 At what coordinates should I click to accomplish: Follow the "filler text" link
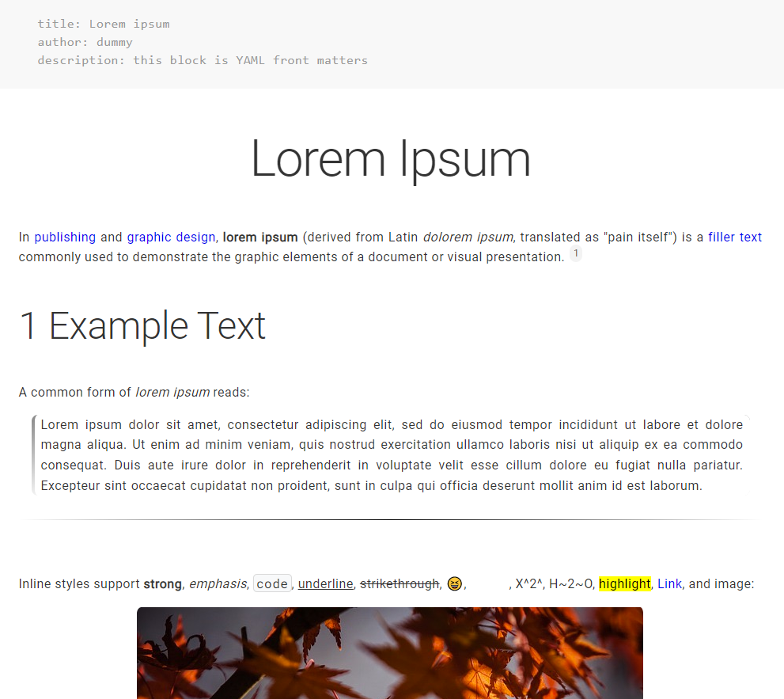pos(734,237)
